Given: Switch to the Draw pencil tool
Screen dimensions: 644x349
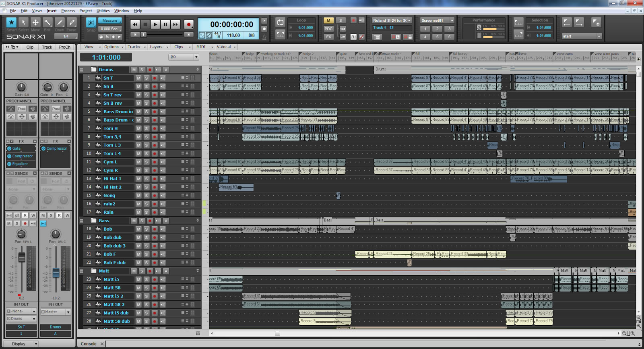Looking at the screenshot, I should pos(60,22).
